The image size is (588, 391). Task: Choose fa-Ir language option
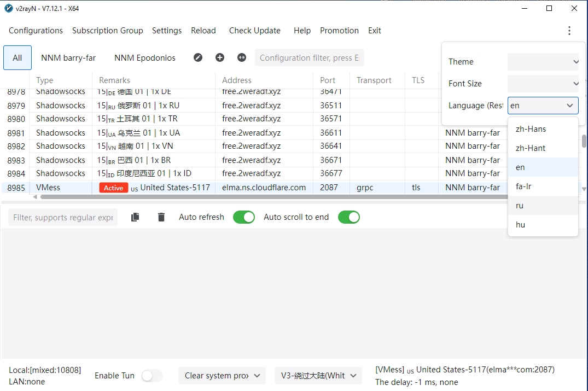coord(543,186)
